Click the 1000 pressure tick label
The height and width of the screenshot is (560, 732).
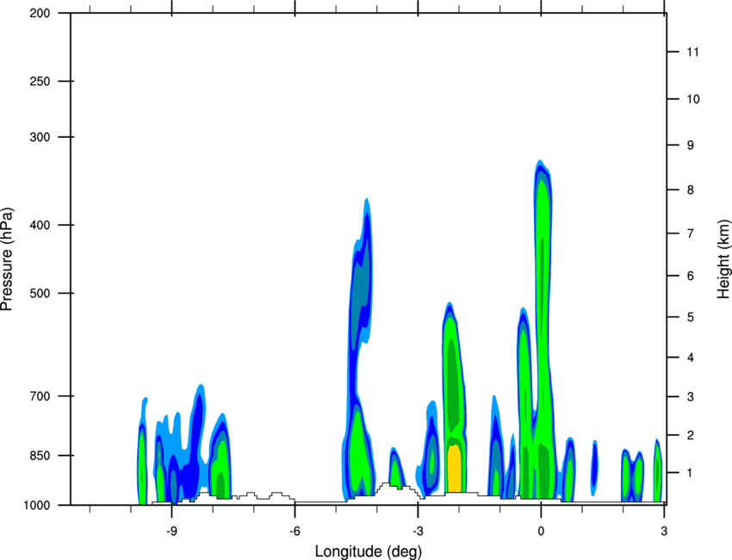(37, 505)
